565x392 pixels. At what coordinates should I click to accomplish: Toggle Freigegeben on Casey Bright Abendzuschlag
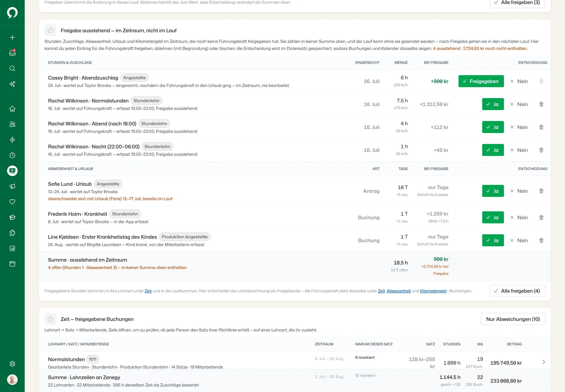click(481, 81)
